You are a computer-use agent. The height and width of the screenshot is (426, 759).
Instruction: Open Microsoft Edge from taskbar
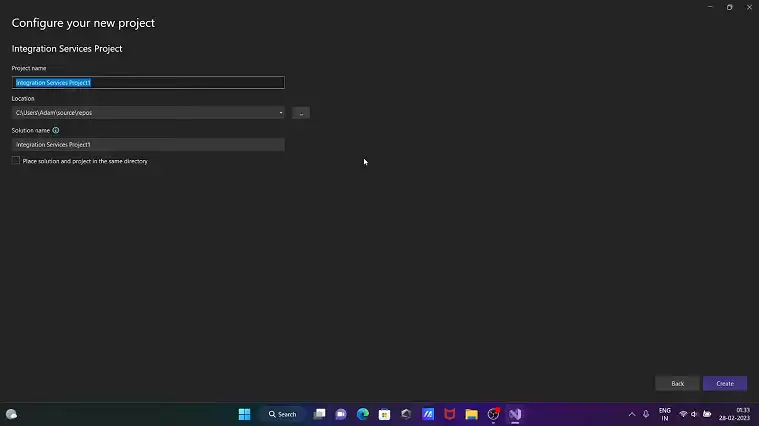pos(363,414)
